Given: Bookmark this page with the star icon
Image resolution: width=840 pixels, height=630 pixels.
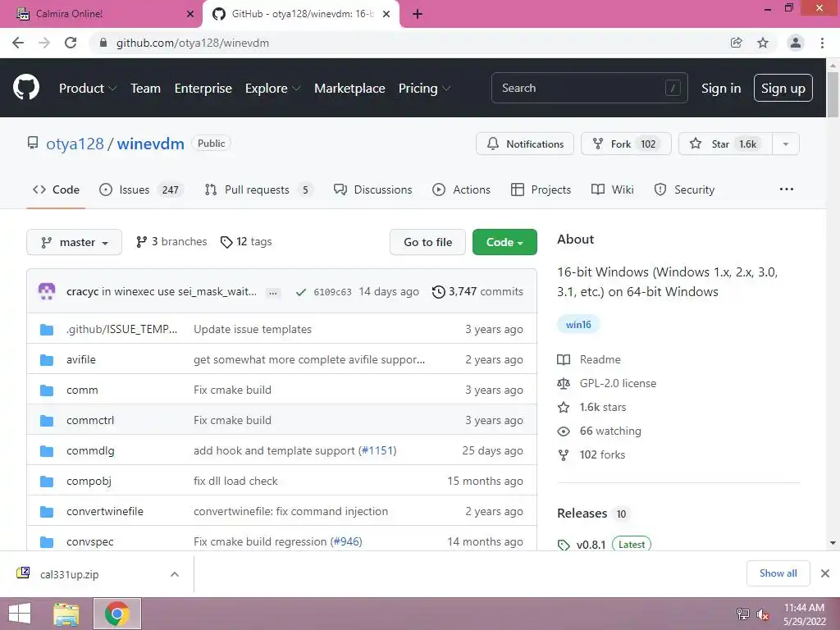Looking at the screenshot, I should pyautogui.click(x=763, y=43).
